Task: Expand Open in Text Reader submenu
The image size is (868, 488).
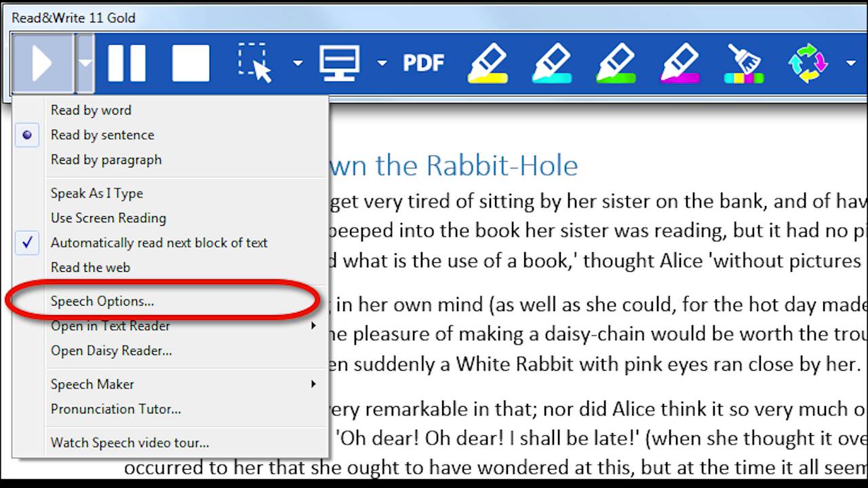Action: [x=170, y=326]
